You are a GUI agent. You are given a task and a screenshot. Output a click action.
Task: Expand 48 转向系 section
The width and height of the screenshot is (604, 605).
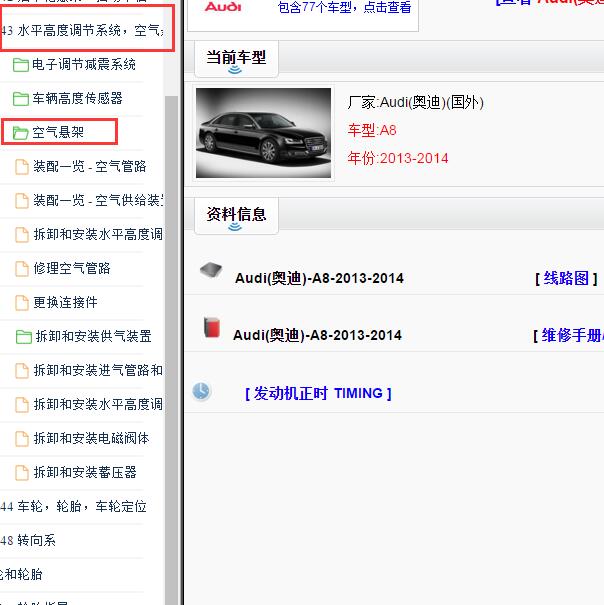point(28,540)
